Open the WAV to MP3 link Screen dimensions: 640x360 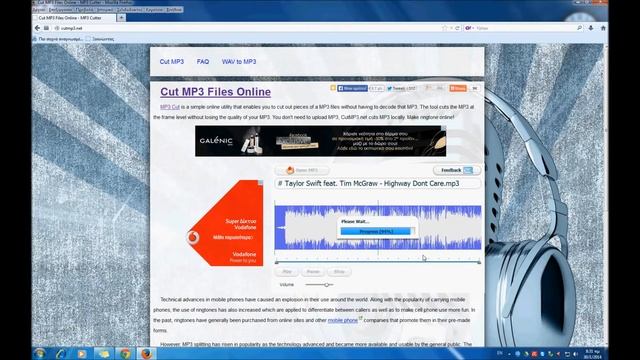239,62
